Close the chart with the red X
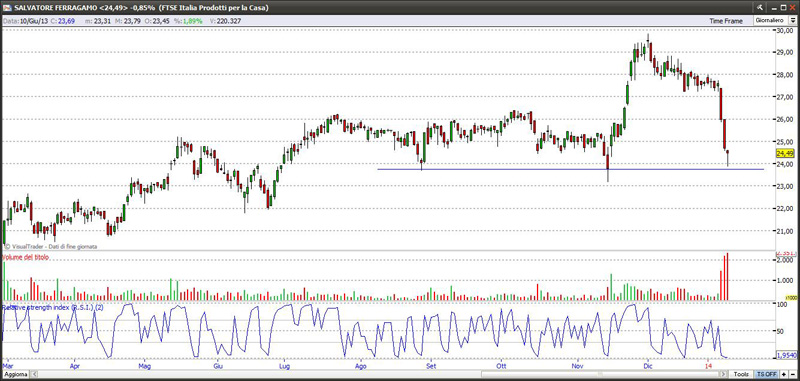The image size is (800, 381). pos(793,7)
